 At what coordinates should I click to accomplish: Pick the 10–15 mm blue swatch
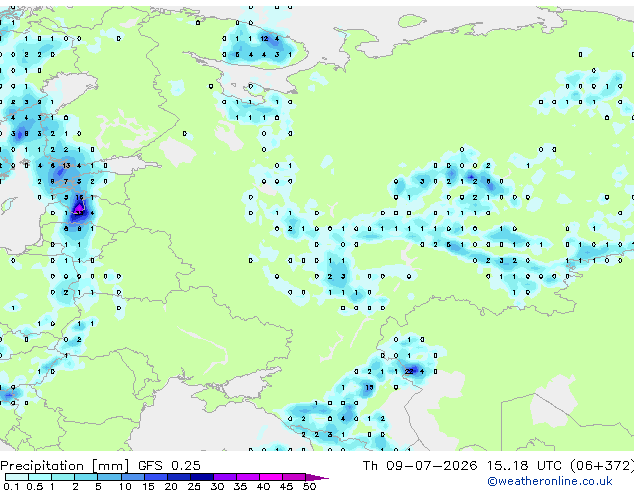click(x=132, y=477)
